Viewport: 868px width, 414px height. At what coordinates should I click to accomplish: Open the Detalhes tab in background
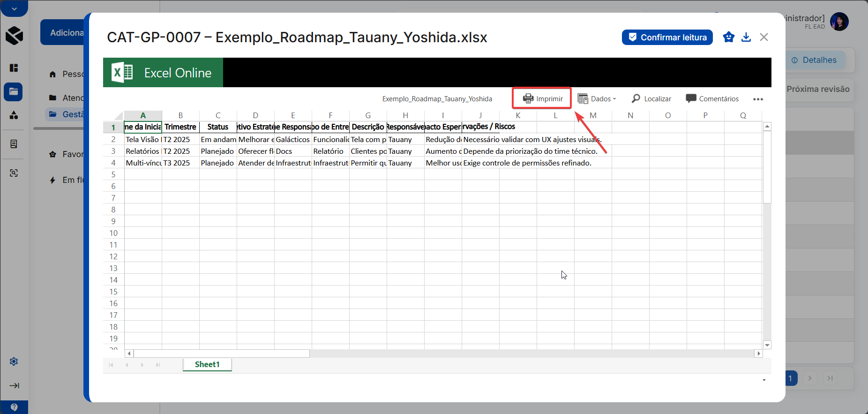tap(815, 60)
